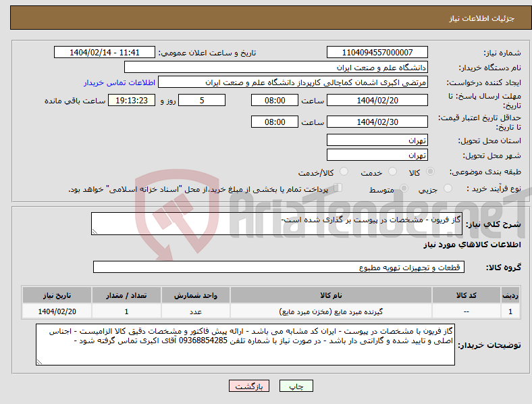Click the validity hour 08:00 field beside 1404/02/30
This screenshot has width=532, height=404.
pos(275,122)
